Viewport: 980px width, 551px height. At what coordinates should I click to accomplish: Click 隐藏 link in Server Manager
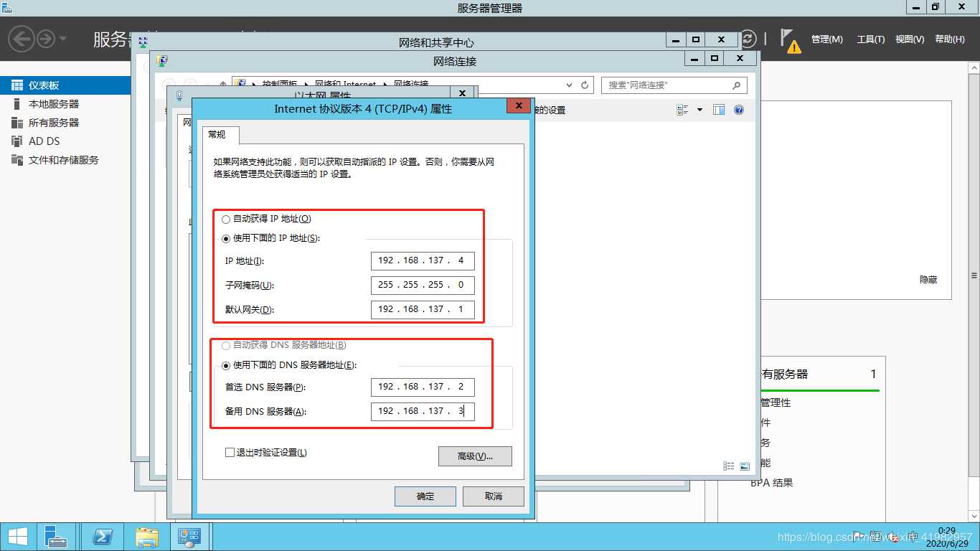tap(928, 280)
